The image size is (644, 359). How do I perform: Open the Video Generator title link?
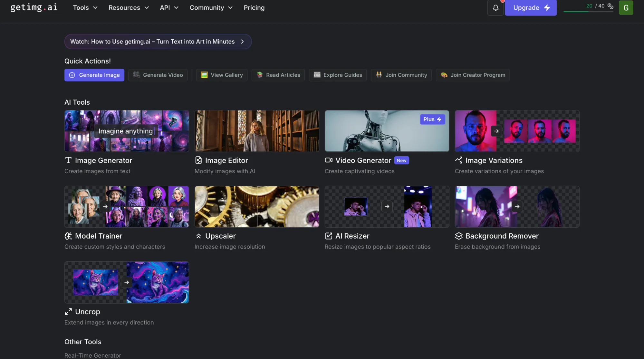point(363,160)
